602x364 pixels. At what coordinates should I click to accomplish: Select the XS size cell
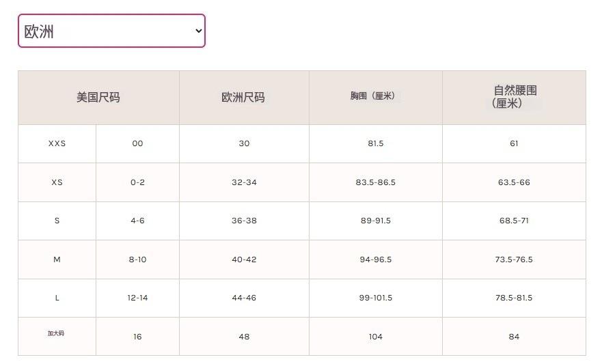tap(57, 182)
